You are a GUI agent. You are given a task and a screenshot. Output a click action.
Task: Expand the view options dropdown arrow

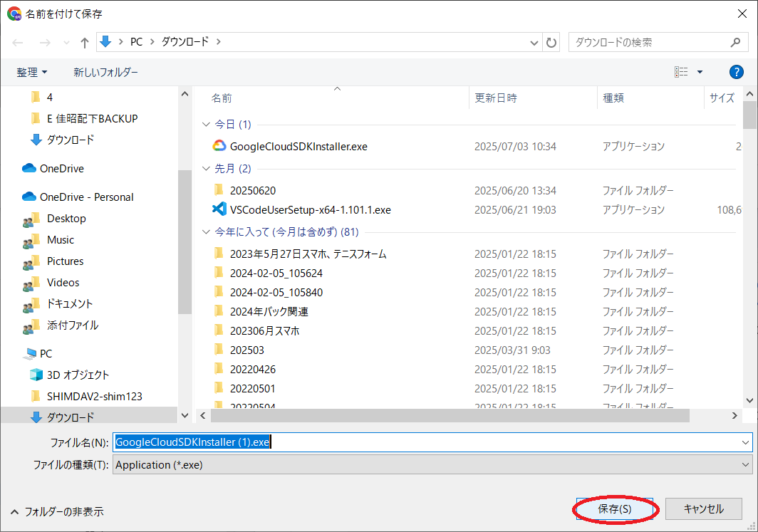(700, 72)
